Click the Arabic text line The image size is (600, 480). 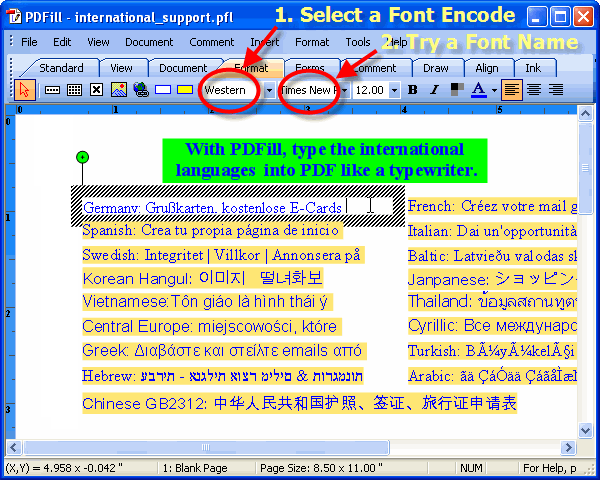pyautogui.click(x=492, y=376)
